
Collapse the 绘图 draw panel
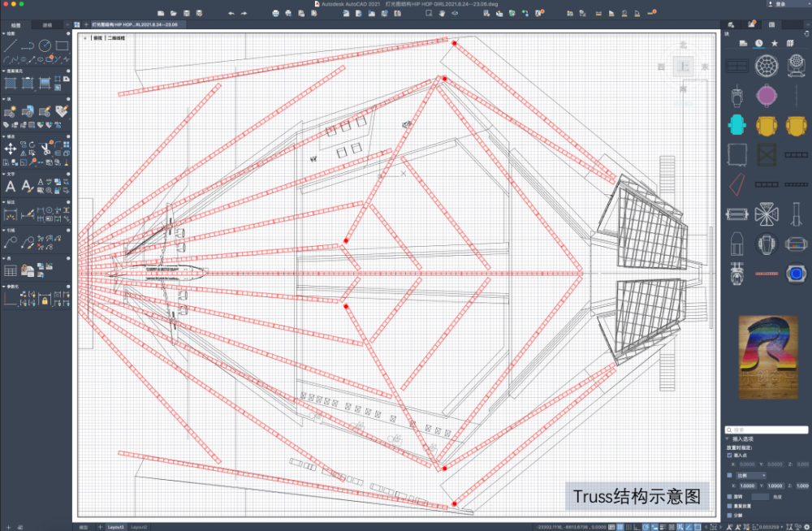coord(3,33)
